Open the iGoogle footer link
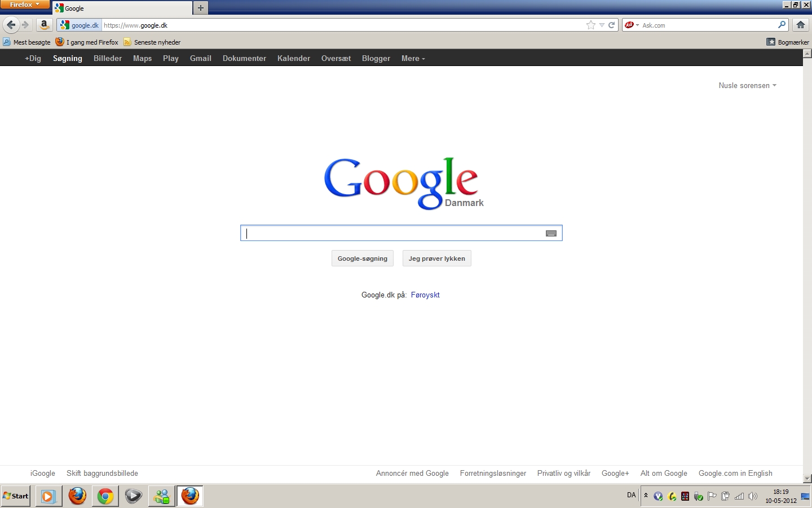 (43, 473)
